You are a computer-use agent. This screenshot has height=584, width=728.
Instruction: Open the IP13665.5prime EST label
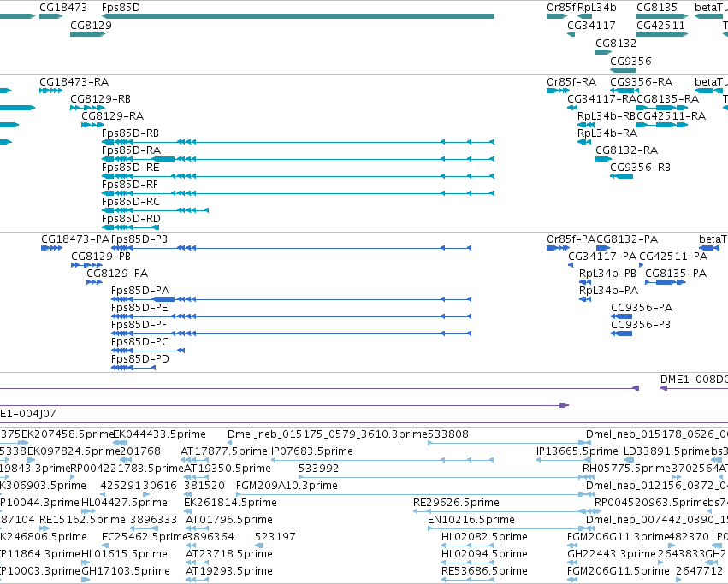click(x=577, y=451)
